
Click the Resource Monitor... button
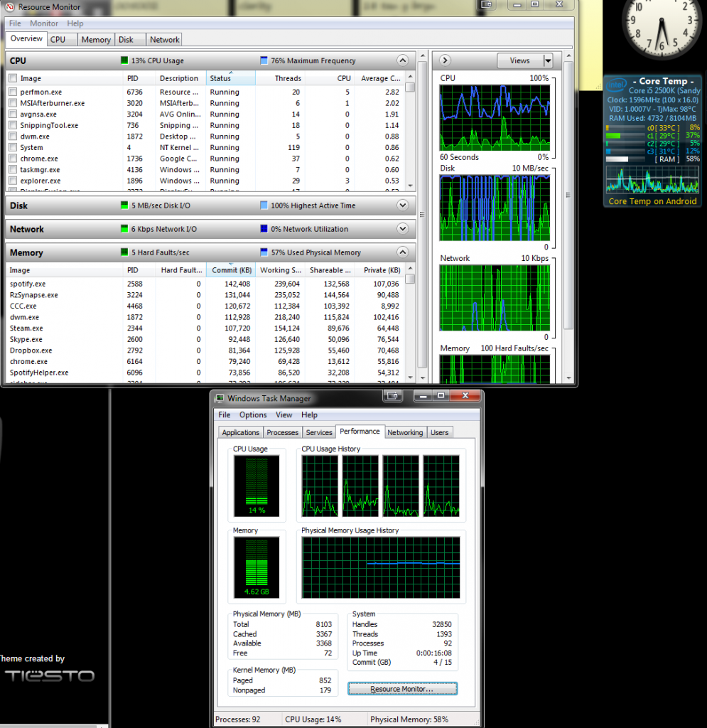click(x=402, y=688)
